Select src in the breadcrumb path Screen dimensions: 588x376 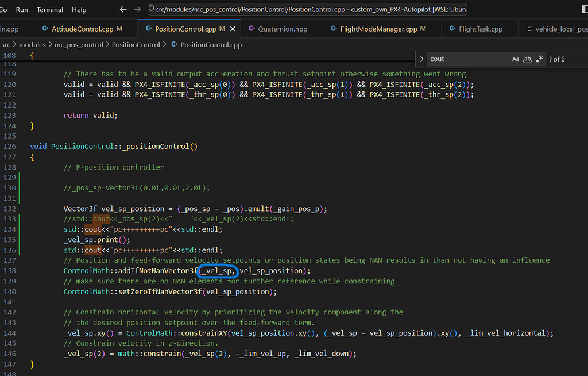(x=6, y=44)
